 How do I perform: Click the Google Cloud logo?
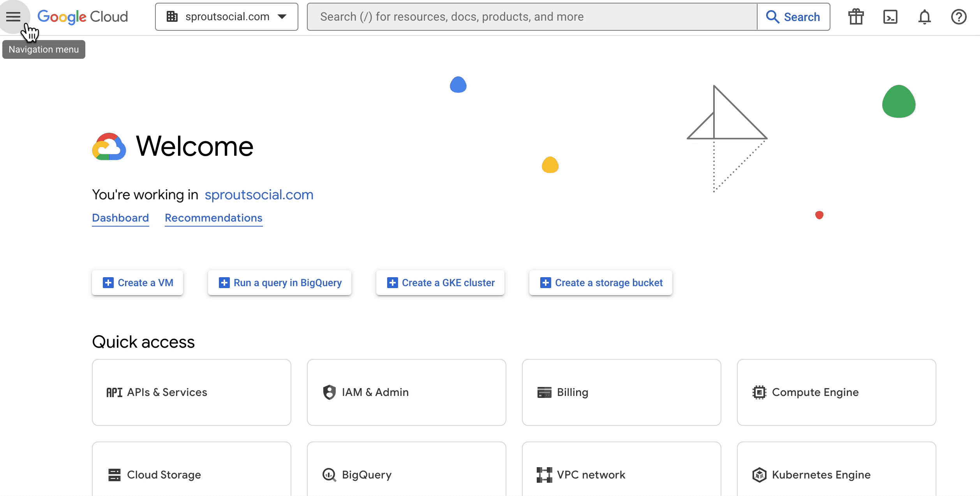[83, 17]
